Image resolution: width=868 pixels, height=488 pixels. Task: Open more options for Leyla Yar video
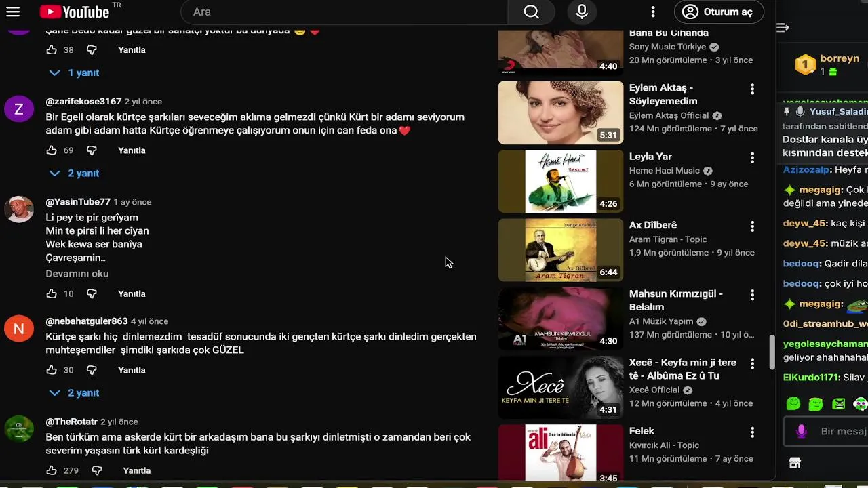coord(752,158)
